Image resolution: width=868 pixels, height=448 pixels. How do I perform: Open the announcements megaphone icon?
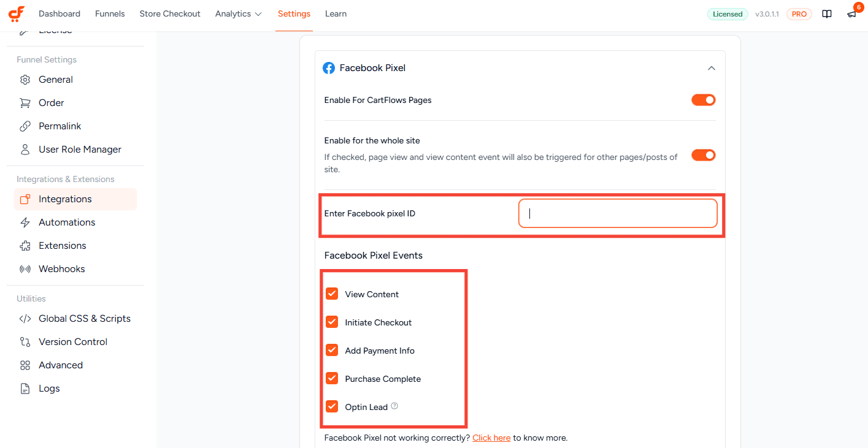tap(851, 14)
